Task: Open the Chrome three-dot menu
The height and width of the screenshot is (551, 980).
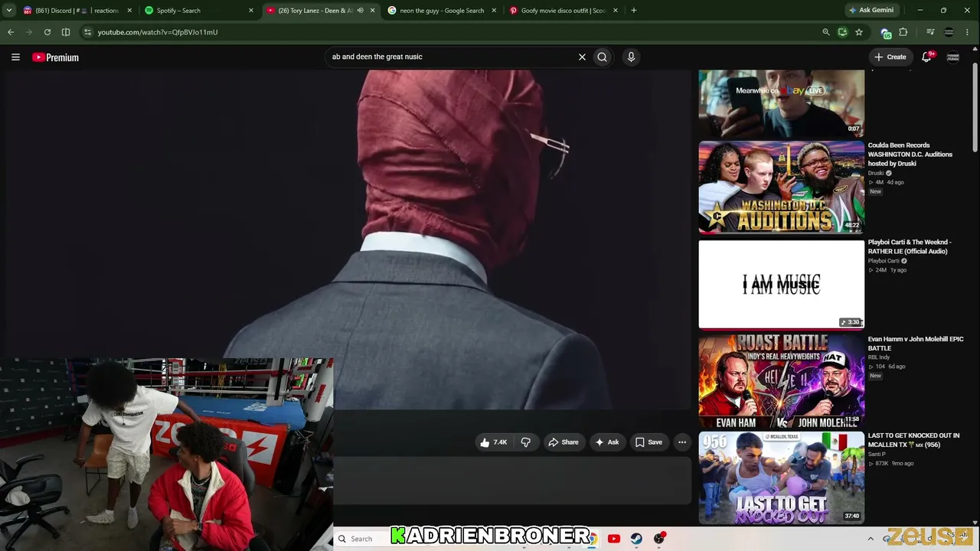Action: pyautogui.click(x=968, y=32)
